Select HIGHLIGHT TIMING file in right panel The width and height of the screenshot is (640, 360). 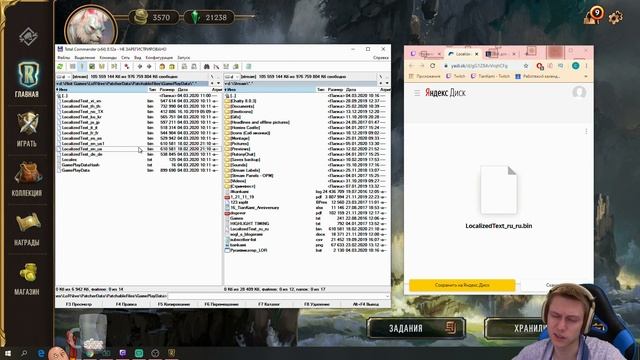(x=307, y=224)
